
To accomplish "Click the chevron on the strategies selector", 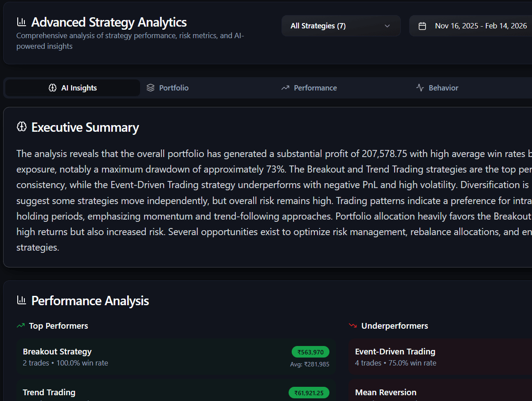I will (387, 26).
